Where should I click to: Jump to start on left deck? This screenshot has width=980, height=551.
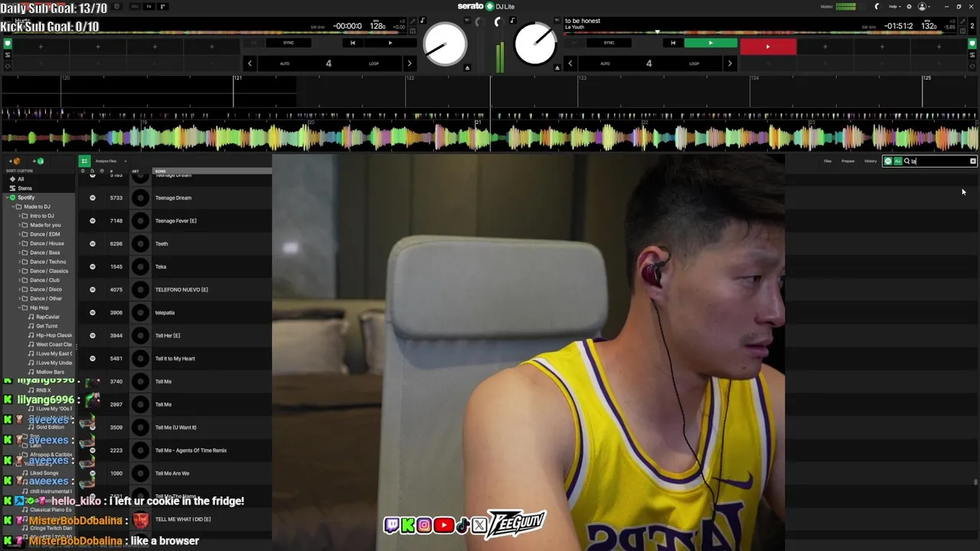[x=352, y=43]
